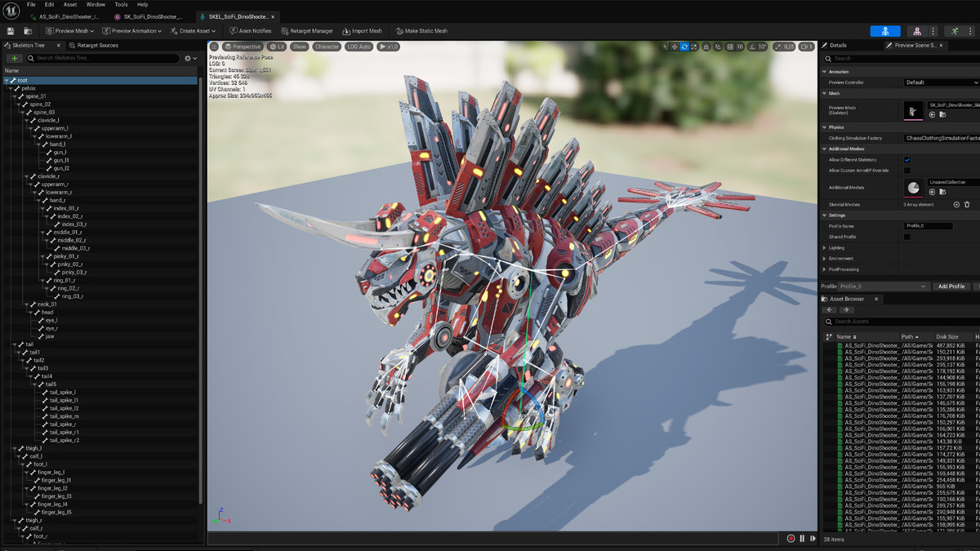
Task: Click the Preview Mesh thumbnail
Action: pyautogui.click(x=913, y=110)
